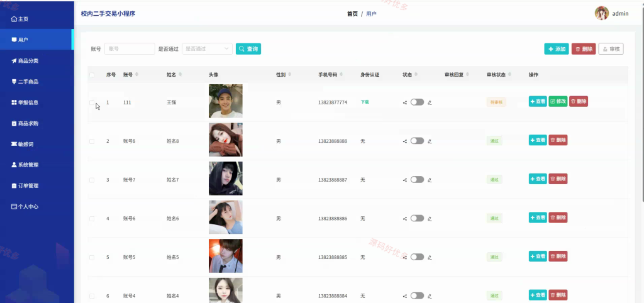Click the admin avatar picture
This screenshot has height=303, width=644.
602,13
